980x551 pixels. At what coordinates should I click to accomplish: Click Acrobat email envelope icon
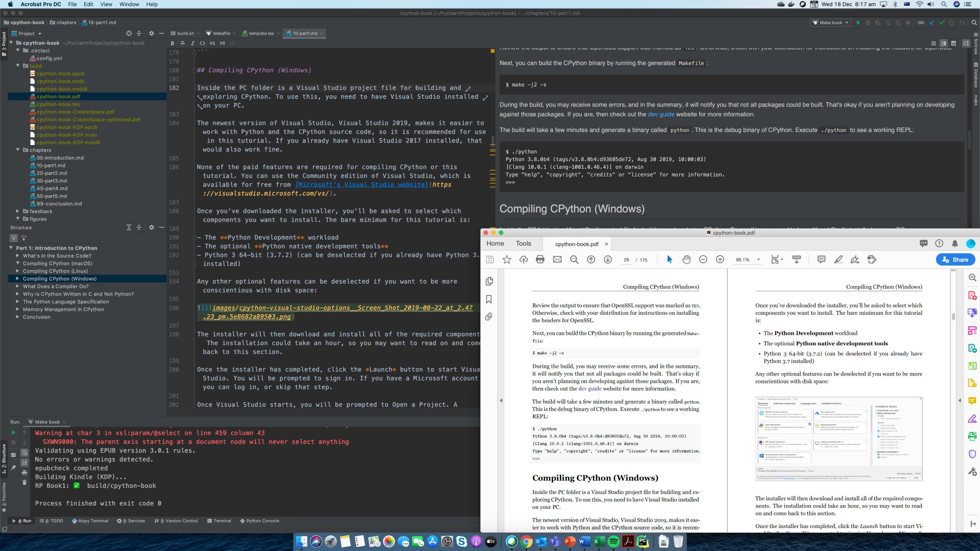click(x=557, y=260)
